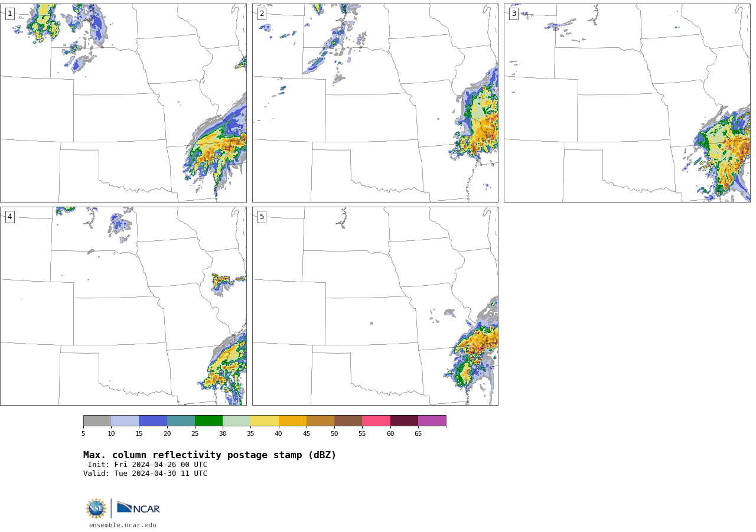
Task: Open ensemble member 4 reflectivity map
Action: pyautogui.click(x=123, y=306)
